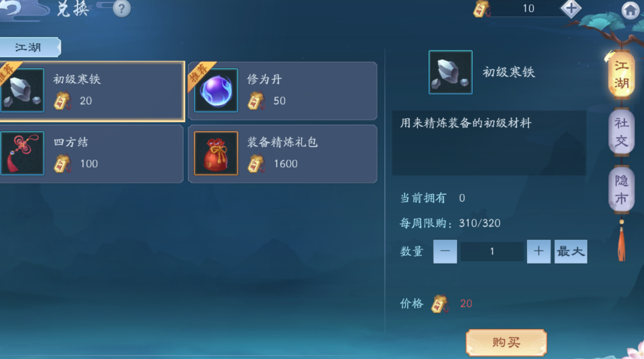Open the question mark help icon

point(121,8)
